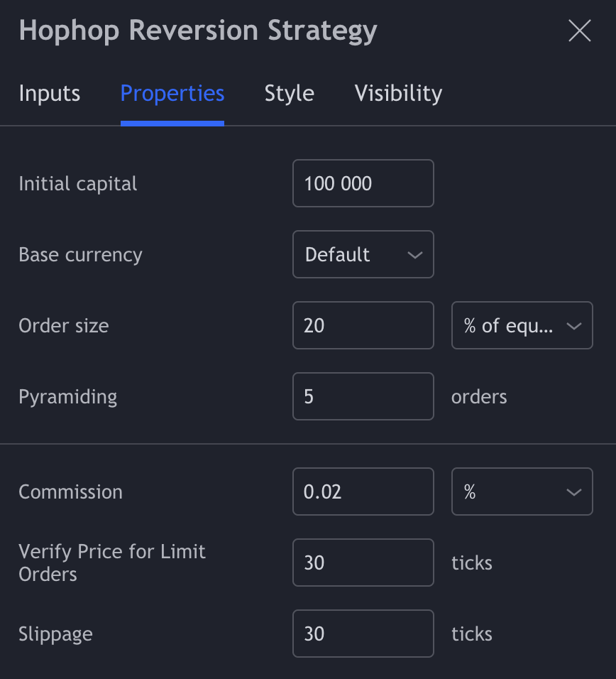The image size is (616, 679).
Task: Click the Slippage ticks input field
Action: [x=363, y=634]
